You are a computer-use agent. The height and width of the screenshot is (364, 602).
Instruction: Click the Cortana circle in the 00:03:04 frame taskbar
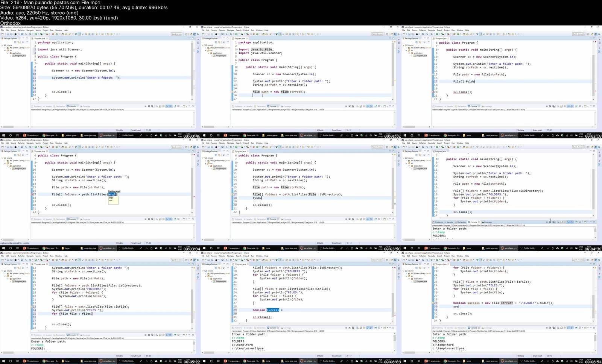(x=11, y=248)
